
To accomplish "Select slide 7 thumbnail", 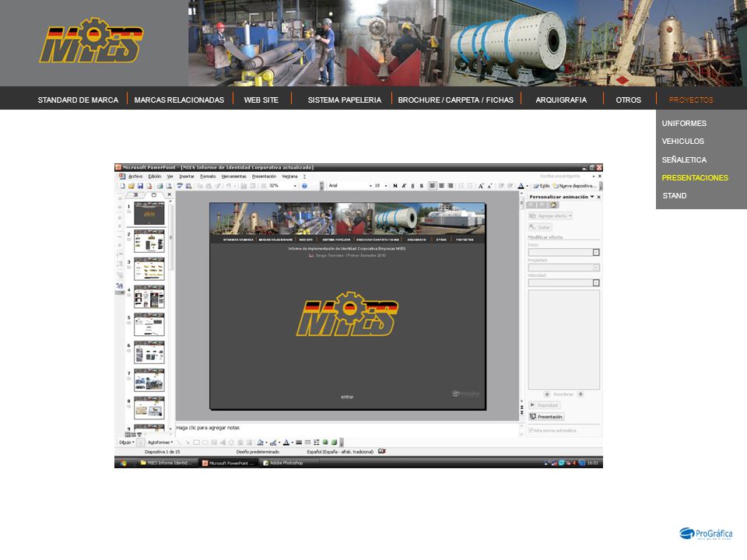I will pos(149,380).
